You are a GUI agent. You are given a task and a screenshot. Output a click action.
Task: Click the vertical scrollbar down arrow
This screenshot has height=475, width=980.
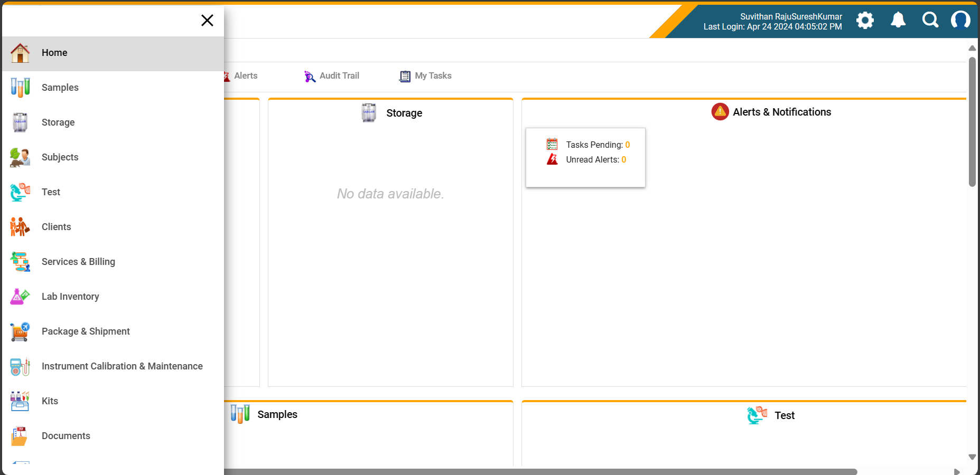point(972,457)
